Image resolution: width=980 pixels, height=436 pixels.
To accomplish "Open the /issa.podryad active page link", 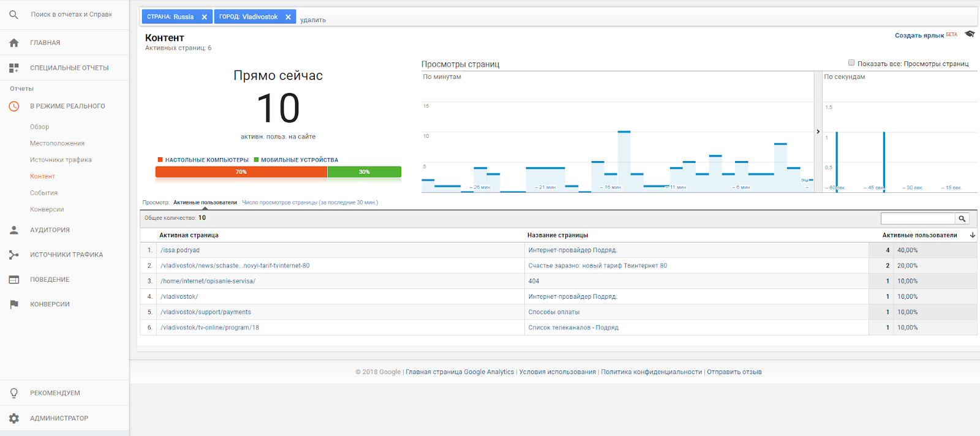I will pos(180,250).
